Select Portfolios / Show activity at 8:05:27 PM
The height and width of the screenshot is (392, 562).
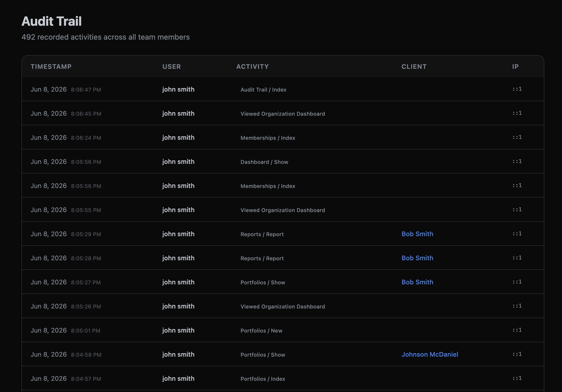point(263,282)
